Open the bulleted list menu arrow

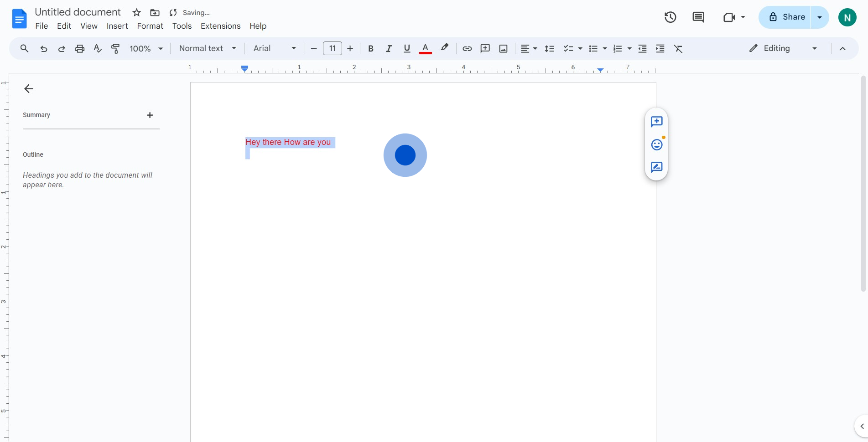point(605,48)
